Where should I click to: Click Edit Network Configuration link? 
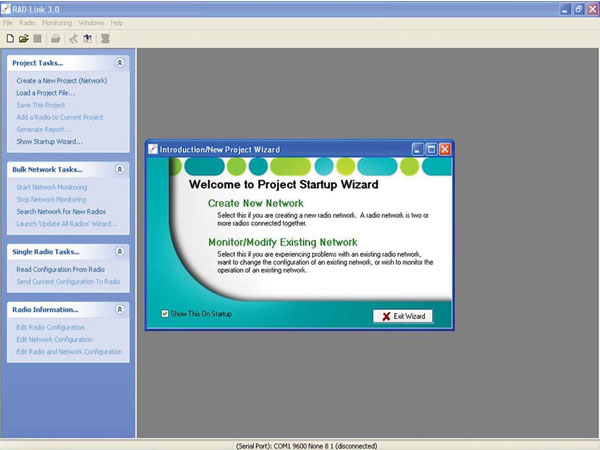[54, 339]
